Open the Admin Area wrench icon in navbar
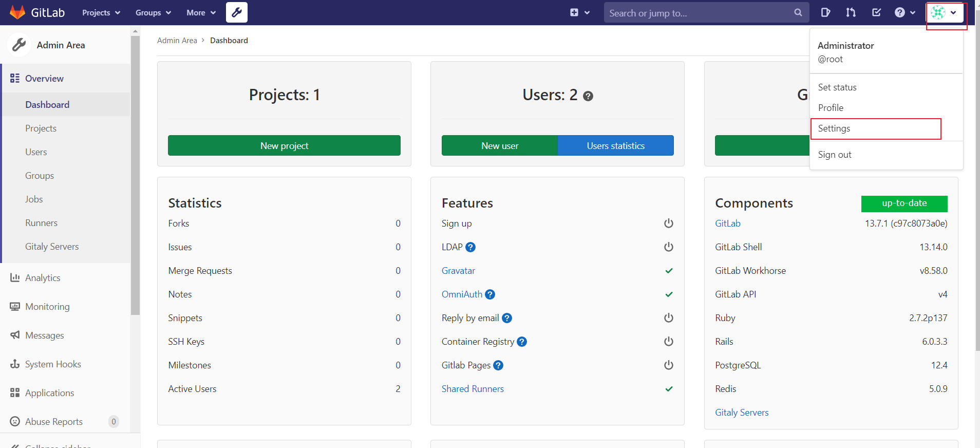The image size is (980, 448). tap(237, 12)
